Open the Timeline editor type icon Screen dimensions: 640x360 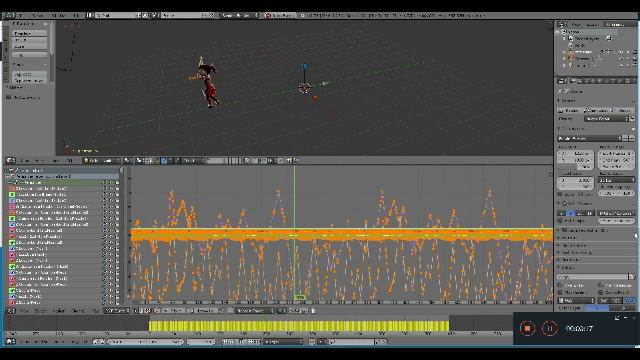click(11, 342)
